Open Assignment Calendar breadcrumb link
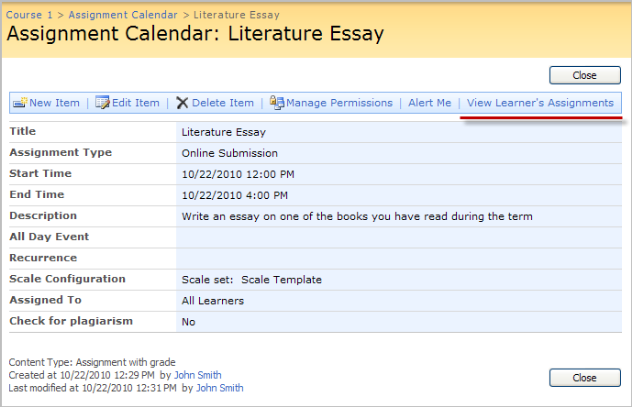 tap(123, 15)
